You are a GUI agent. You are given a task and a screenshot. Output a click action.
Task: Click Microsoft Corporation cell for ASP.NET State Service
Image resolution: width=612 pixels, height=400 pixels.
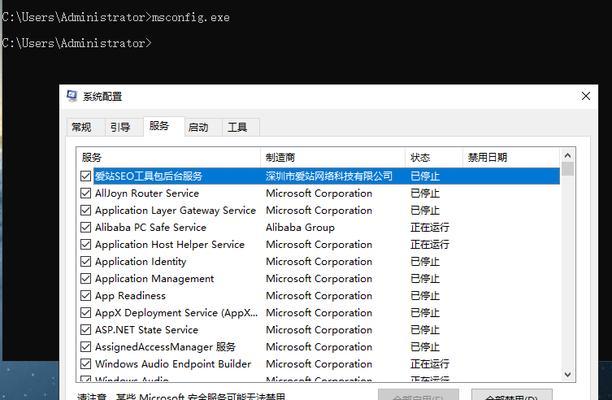pos(319,330)
